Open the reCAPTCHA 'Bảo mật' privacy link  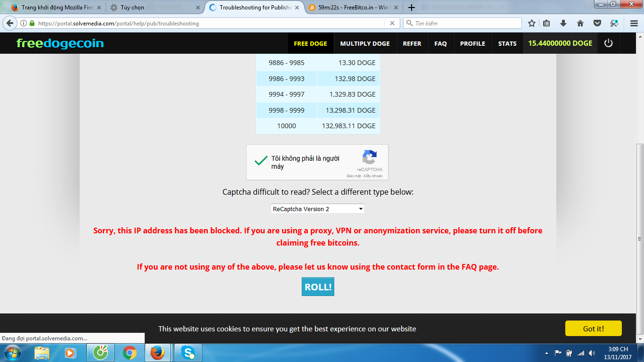354,176
